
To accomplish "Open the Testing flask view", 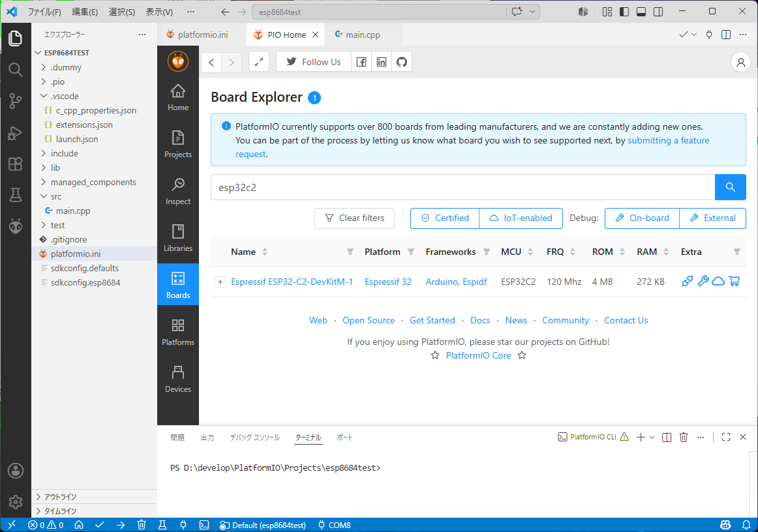I will pos(16,195).
